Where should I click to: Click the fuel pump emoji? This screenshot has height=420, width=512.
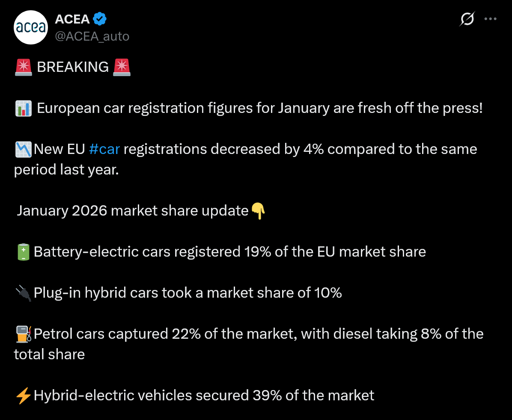coord(23,334)
